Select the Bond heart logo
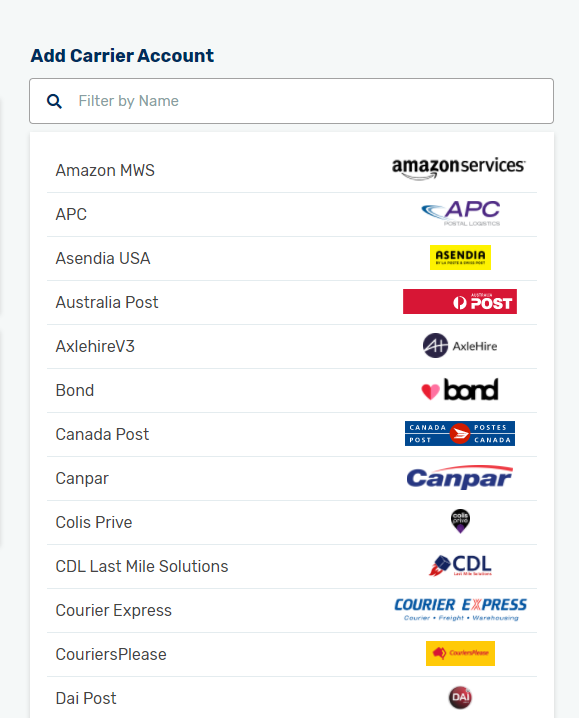Image resolution: width=579 pixels, height=718 pixels. tap(459, 390)
